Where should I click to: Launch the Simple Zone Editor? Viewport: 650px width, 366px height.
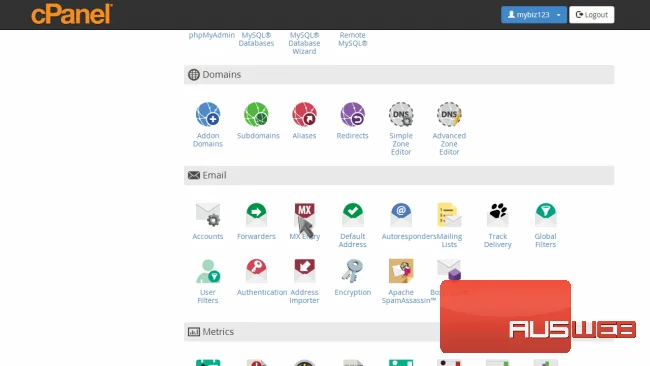pyautogui.click(x=401, y=114)
